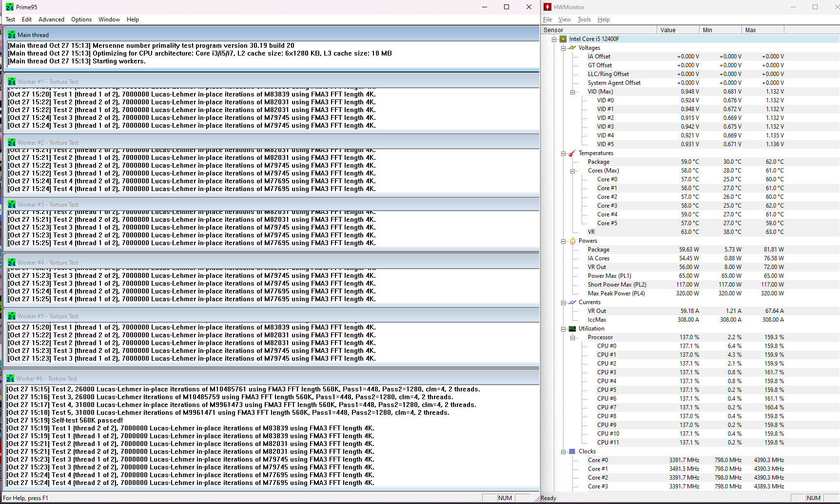
Task: Open the HWMonitor Help menu
Action: (x=604, y=19)
